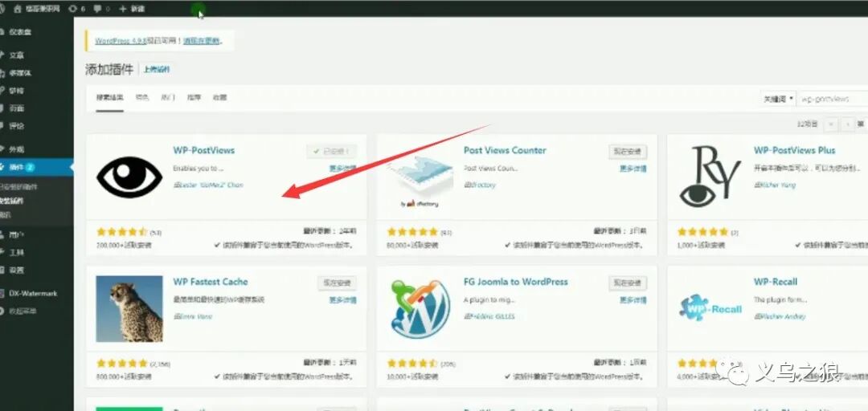The height and width of the screenshot is (411, 868).
Task: Click the New (新建) item in admin bar
Action: [x=132, y=9]
